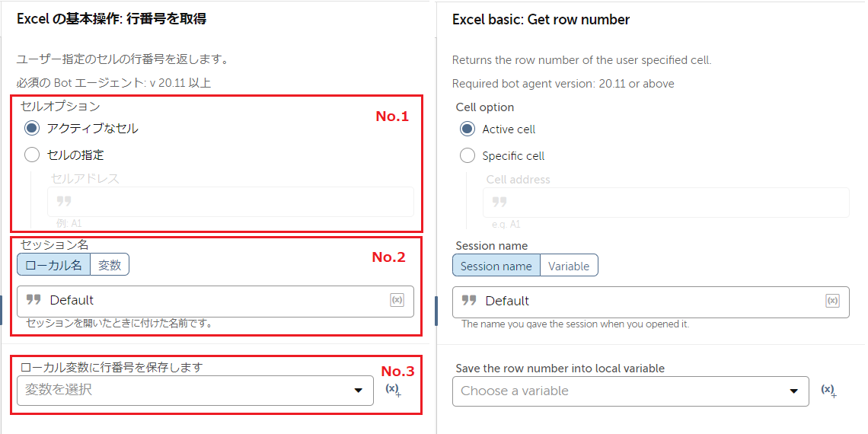
Task: Click the セルアドレス input box
Action: 230,202
